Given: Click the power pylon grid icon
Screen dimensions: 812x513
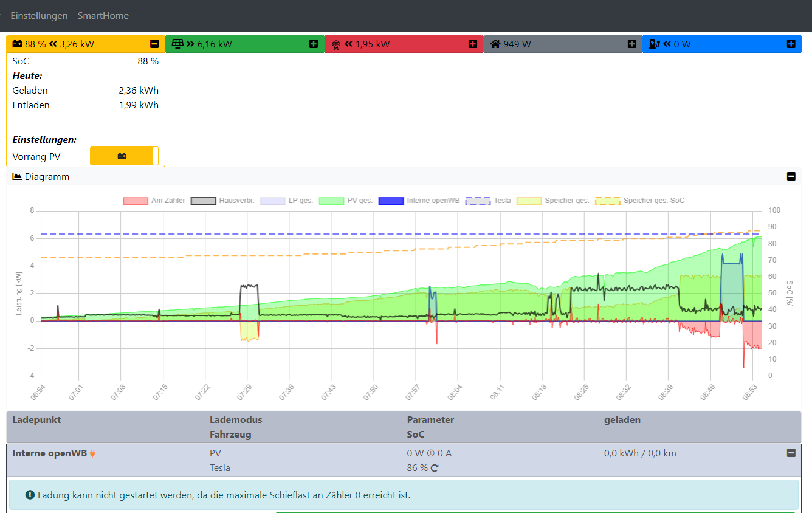Looking at the screenshot, I should tap(336, 44).
